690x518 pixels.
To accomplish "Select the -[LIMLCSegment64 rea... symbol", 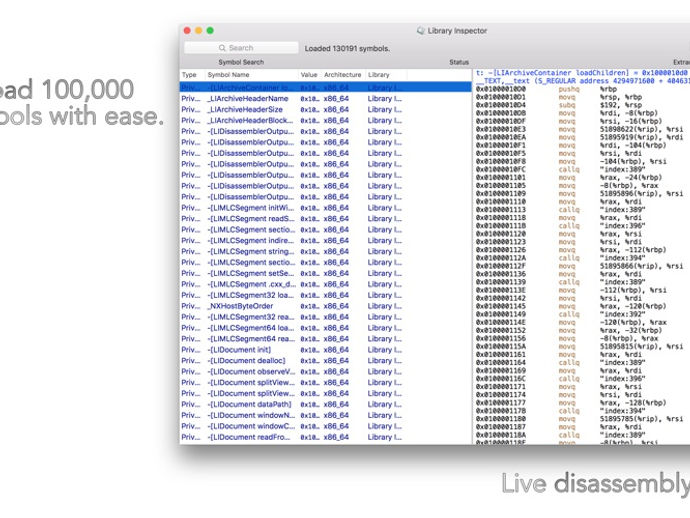I will coord(326,339).
